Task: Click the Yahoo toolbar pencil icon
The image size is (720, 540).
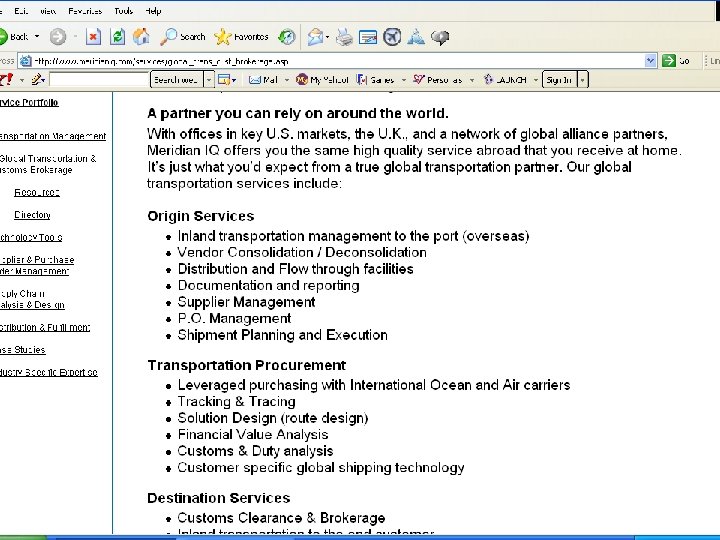Action: [x=37, y=80]
